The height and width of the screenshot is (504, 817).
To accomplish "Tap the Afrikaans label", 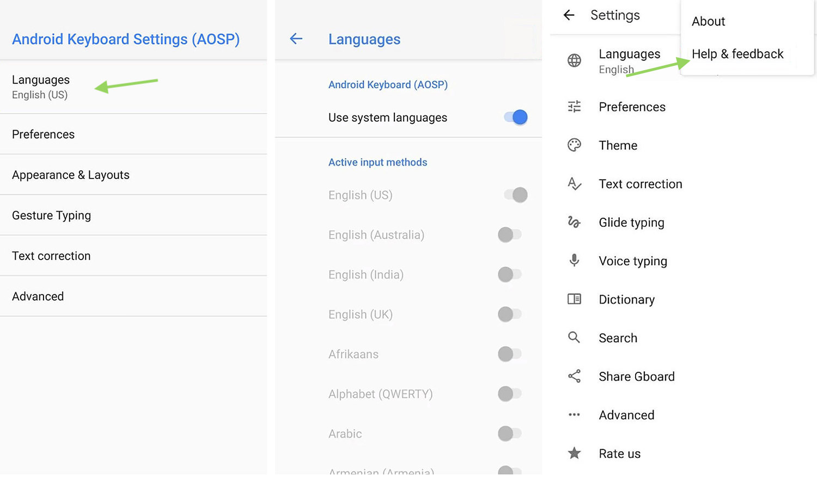I will (x=353, y=354).
